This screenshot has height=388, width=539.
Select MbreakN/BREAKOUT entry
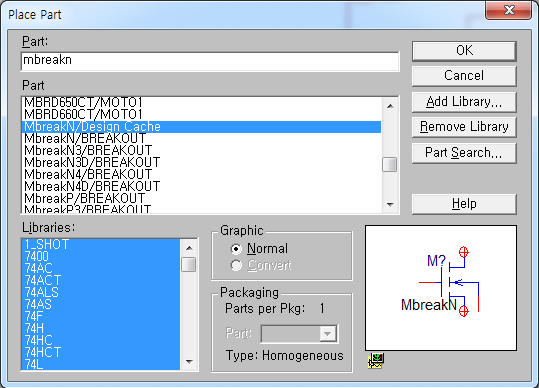(x=202, y=138)
